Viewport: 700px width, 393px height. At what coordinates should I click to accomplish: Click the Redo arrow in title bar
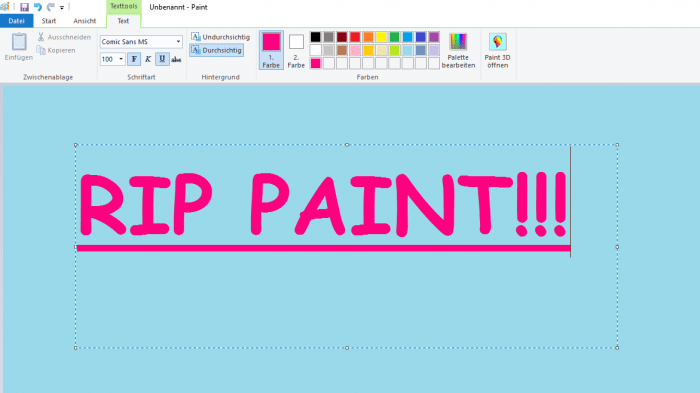(51, 7)
